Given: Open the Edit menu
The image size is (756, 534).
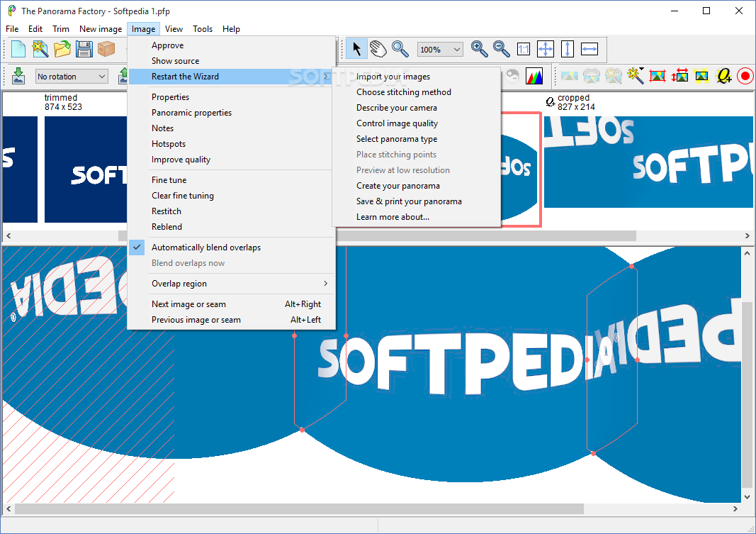Looking at the screenshot, I should click(x=35, y=29).
